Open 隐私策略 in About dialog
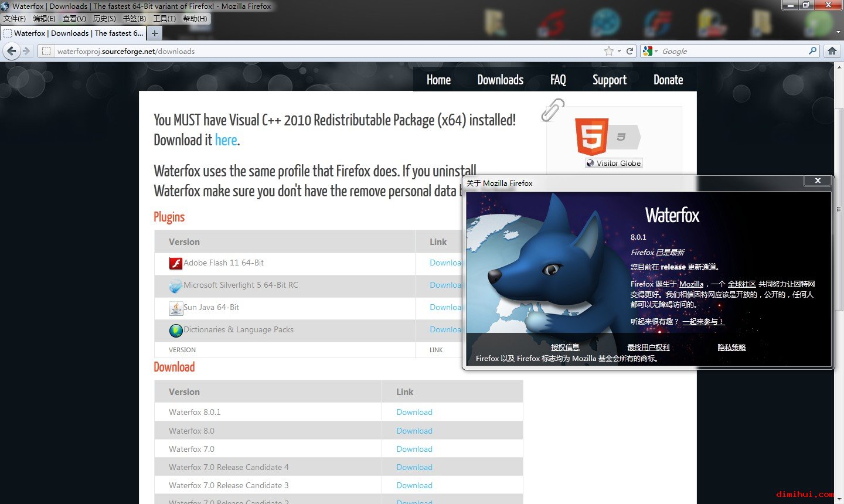This screenshot has height=504, width=844. (731, 348)
